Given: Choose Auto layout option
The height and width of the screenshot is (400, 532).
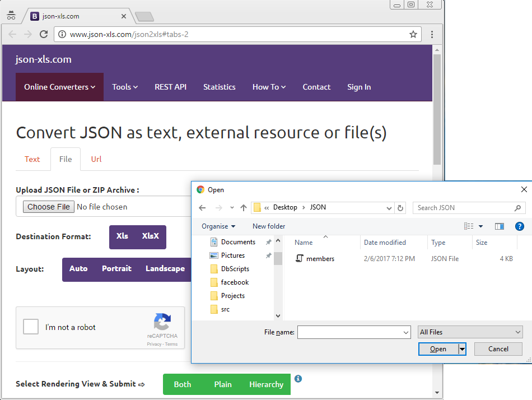Looking at the screenshot, I should (78, 268).
